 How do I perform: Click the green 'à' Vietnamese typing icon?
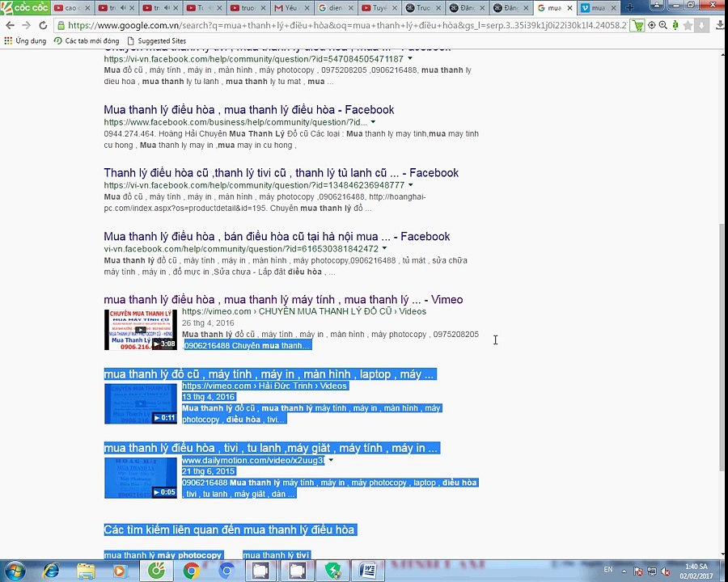pos(675,25)
